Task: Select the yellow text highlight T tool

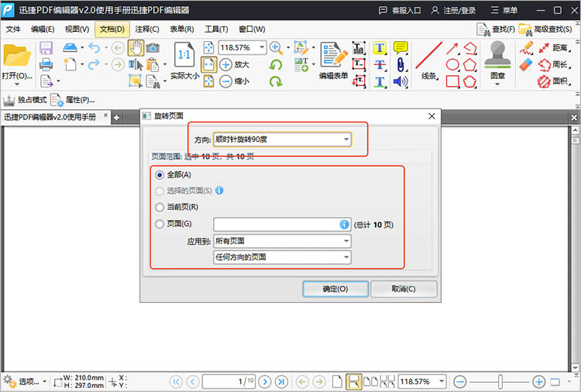Action: (x=380, y=48)
